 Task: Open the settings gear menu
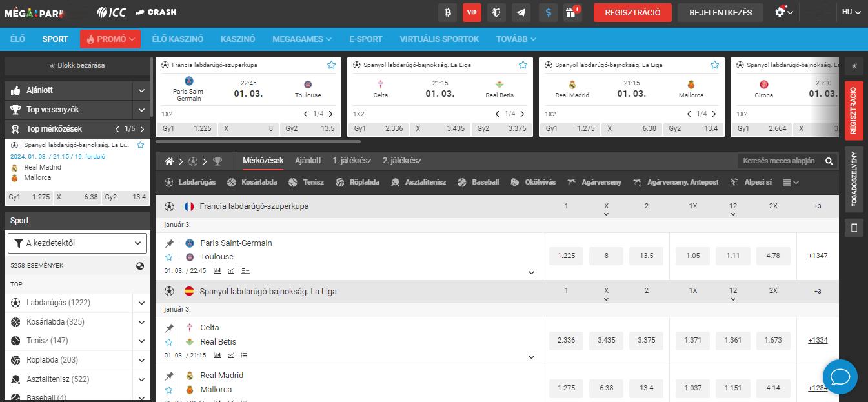pos(783,12)
